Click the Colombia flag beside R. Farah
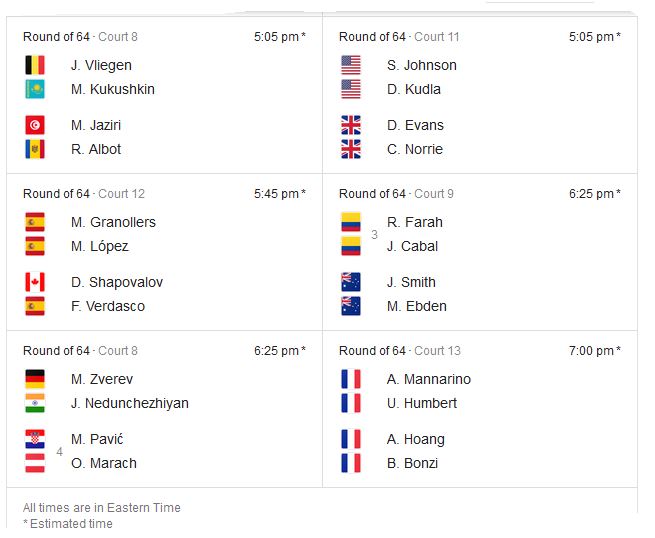The width and height of the screenshot is (655, 538). pos(350,222)
